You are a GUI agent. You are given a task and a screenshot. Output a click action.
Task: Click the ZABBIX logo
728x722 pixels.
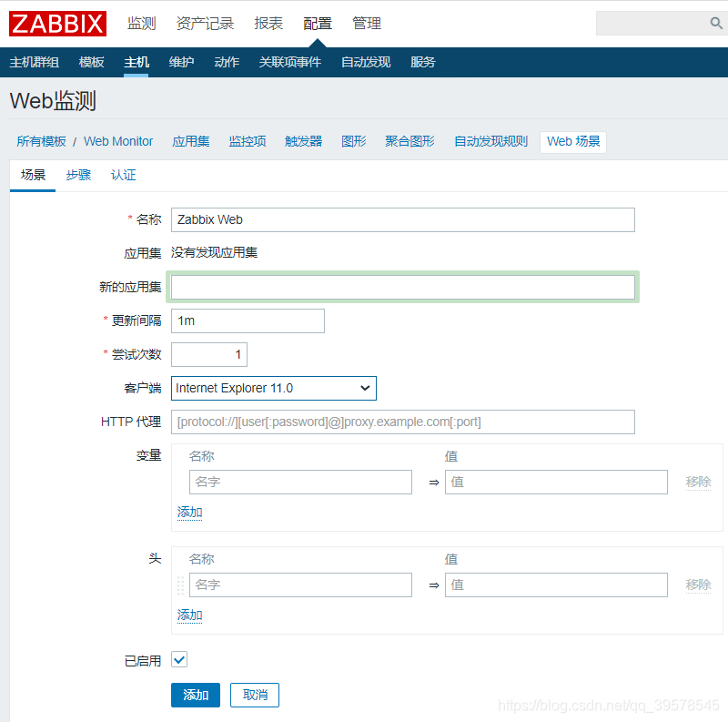point(57,24)
